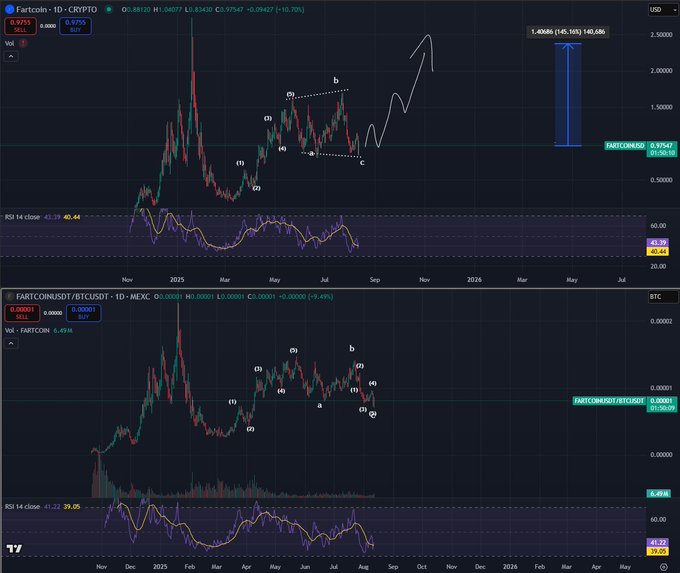The height and width of the screenshot is (573, 680).
Task: Click the 0.00002 price axis label
Action: coord(661,321)
